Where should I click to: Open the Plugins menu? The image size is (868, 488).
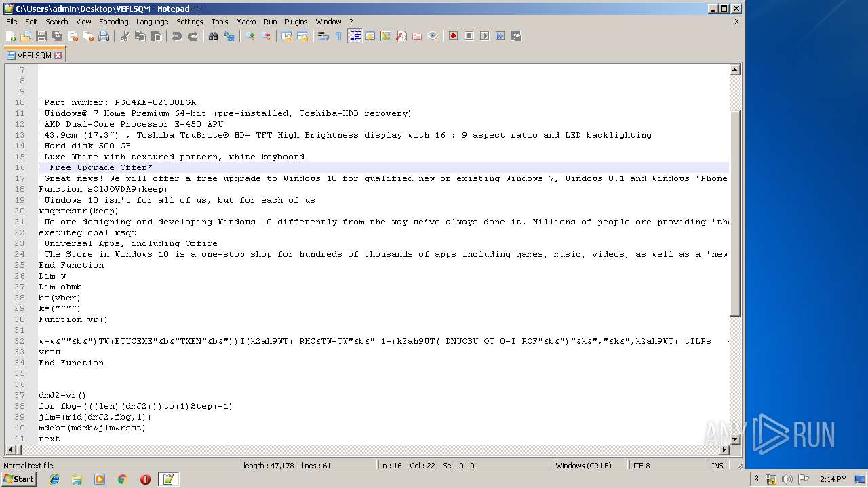[x=296, y=22]
